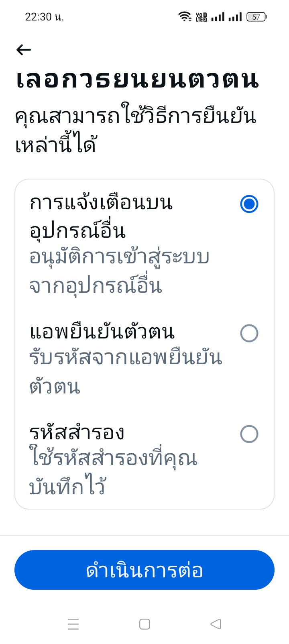Select the รหัสสำรอง radio button
The width and height of the screenshot is (289, 644).
[249, 434]
